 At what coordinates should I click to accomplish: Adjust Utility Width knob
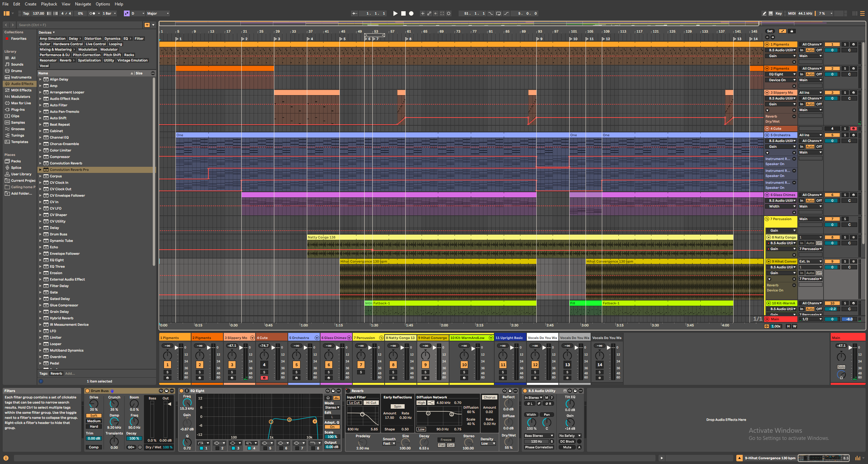531,422
